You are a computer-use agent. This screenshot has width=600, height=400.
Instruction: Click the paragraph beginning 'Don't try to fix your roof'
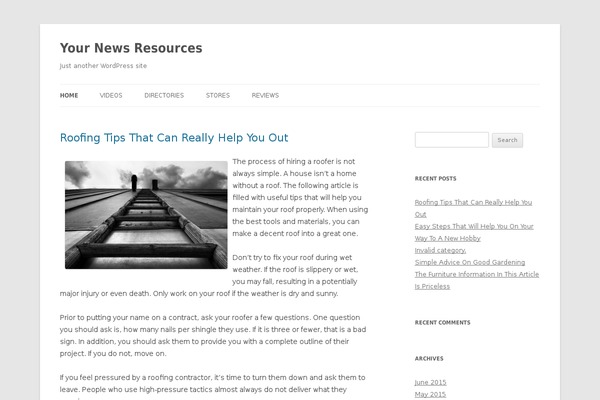209,276
